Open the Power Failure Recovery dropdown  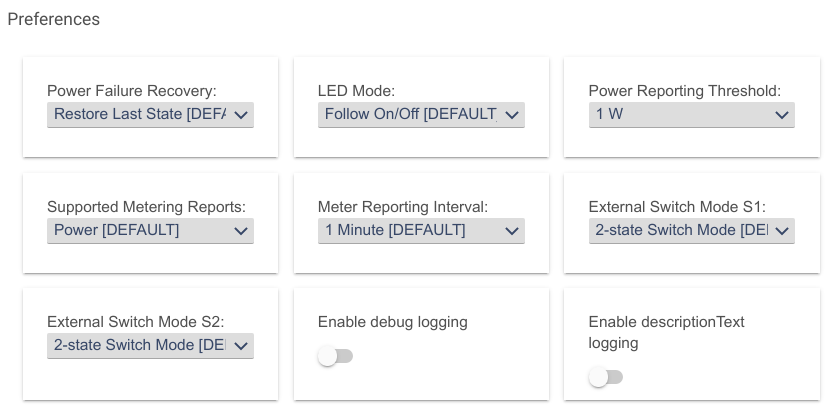[150, 115]
